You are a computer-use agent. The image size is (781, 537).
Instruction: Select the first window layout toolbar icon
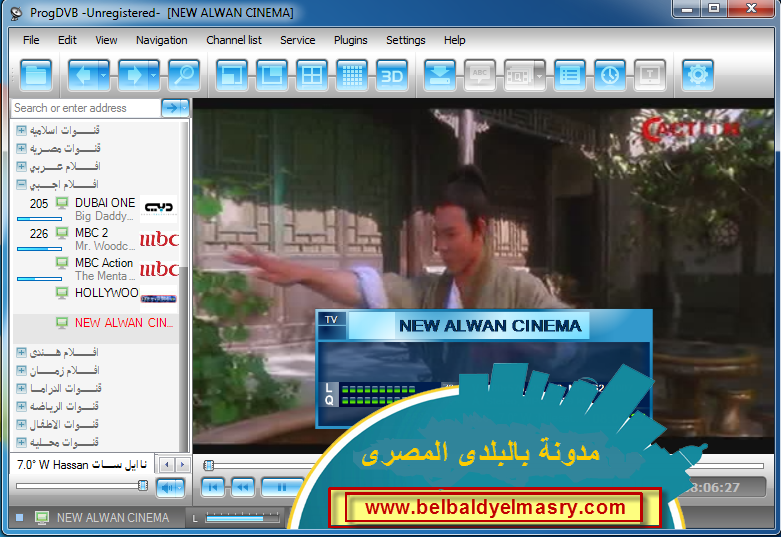click(x=232, y=75)
